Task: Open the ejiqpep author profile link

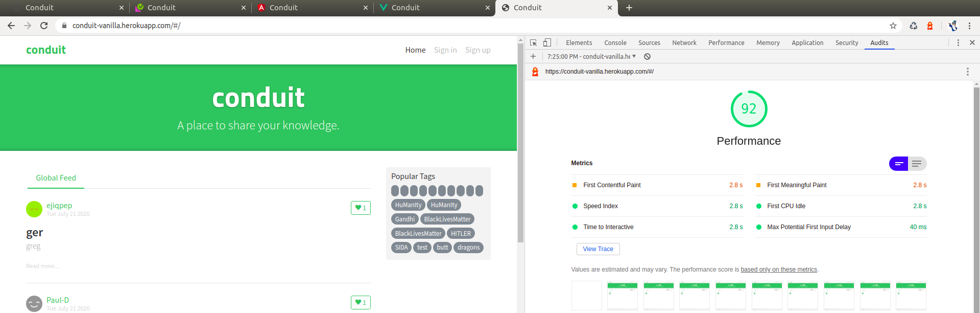Action: 59,206
